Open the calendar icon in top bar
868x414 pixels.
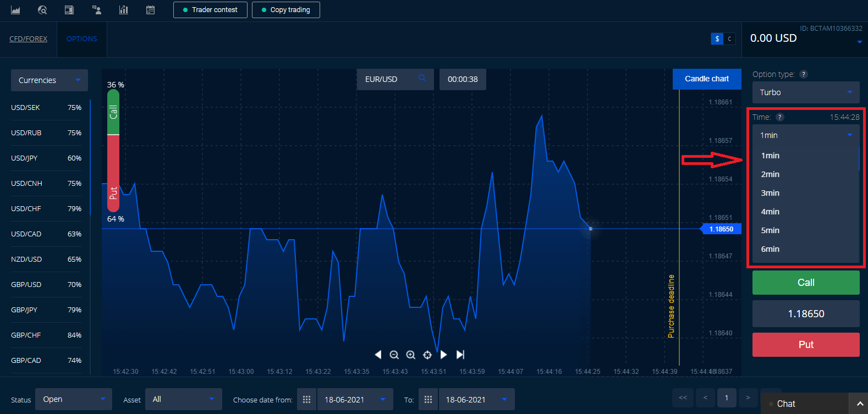(x=150, y=10)
